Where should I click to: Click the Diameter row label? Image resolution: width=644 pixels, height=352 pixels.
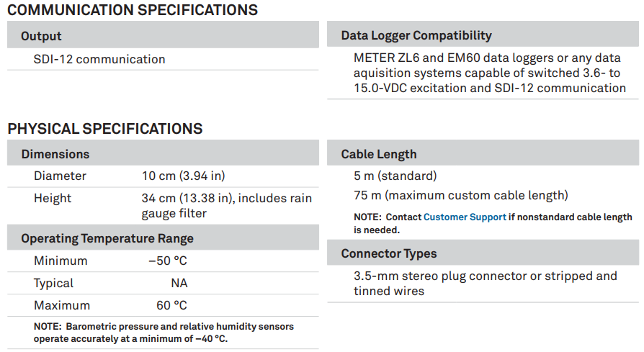tap(60, 176)
